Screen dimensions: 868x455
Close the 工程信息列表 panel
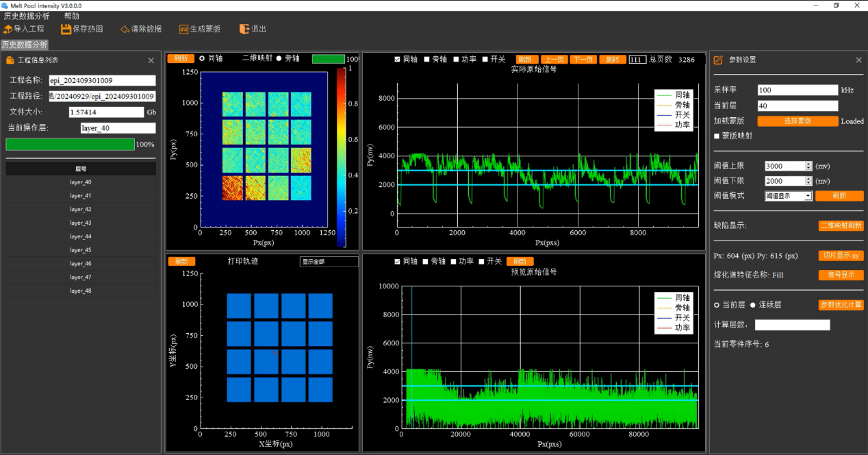click(151, 60)
